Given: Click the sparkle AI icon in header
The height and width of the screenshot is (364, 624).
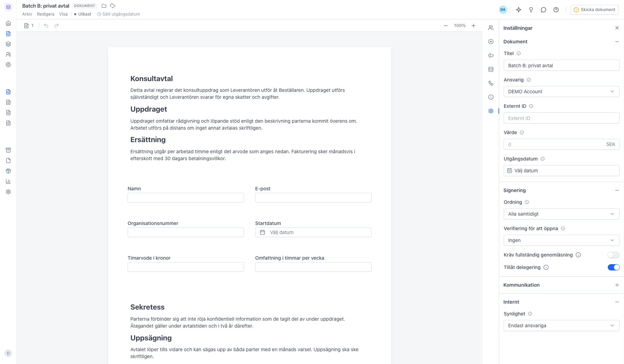Looking at the screenshot, I should click(x=519, y=10).
